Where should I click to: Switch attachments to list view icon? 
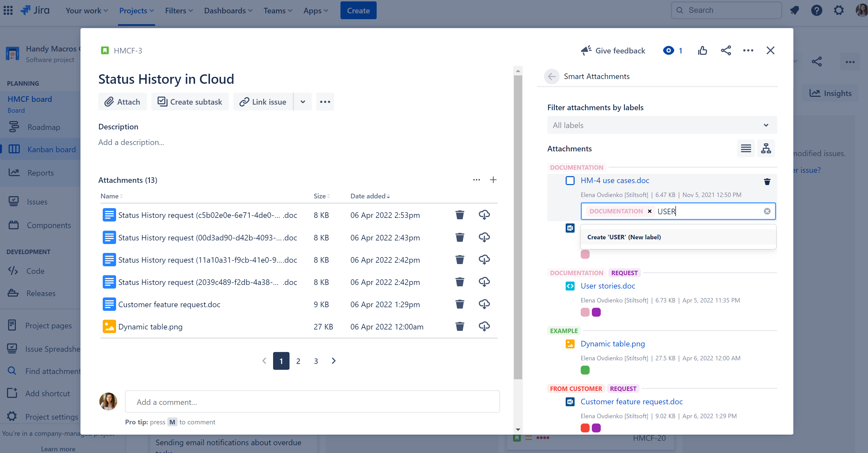pyautogui.click(x=746, y=149)
